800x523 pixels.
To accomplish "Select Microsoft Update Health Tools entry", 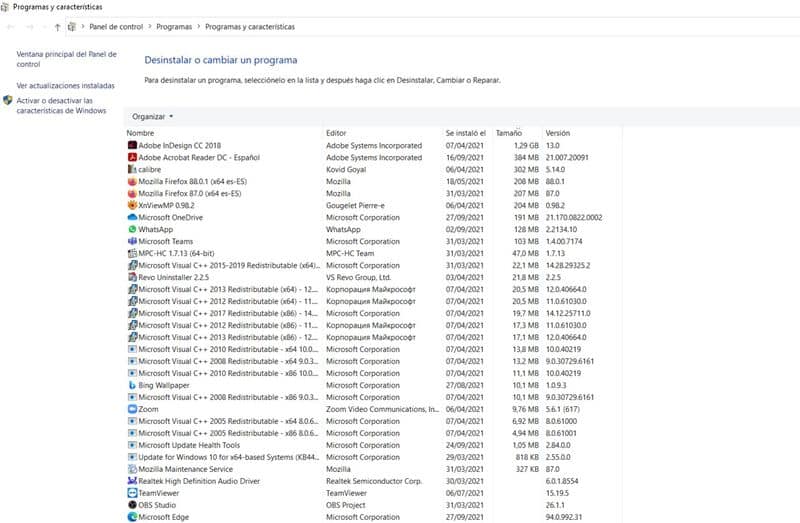I will (x=189, y=445).
